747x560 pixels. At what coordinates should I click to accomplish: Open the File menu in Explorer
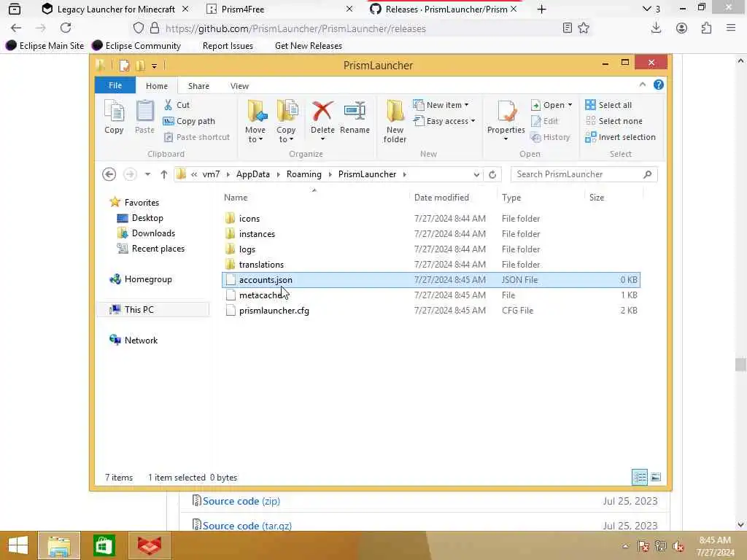(115, 86)
